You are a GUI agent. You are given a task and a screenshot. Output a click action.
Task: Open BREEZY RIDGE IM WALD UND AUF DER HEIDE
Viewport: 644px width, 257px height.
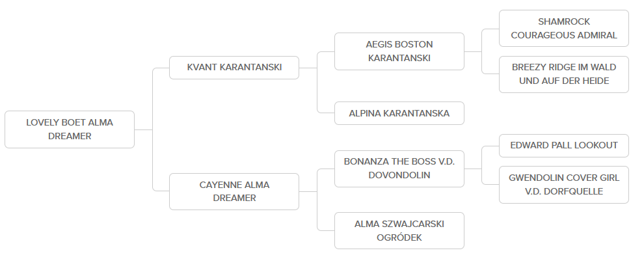click(564, 74)
